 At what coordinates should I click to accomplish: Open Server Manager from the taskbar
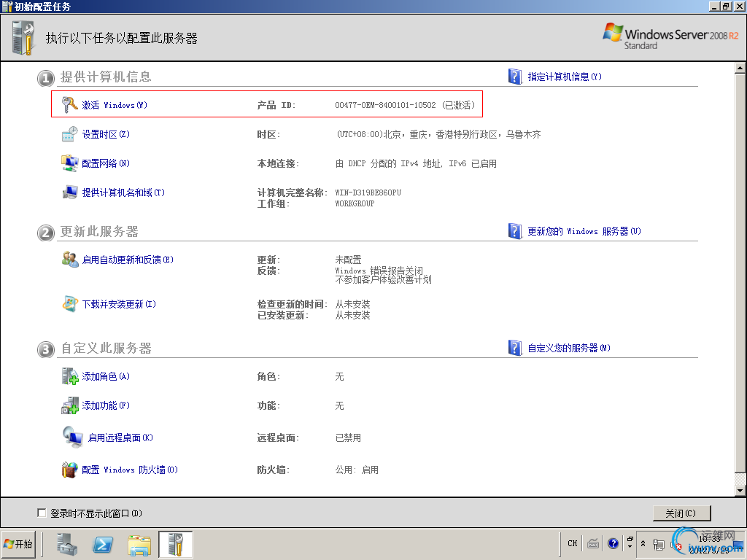click(x=66, y=544)
